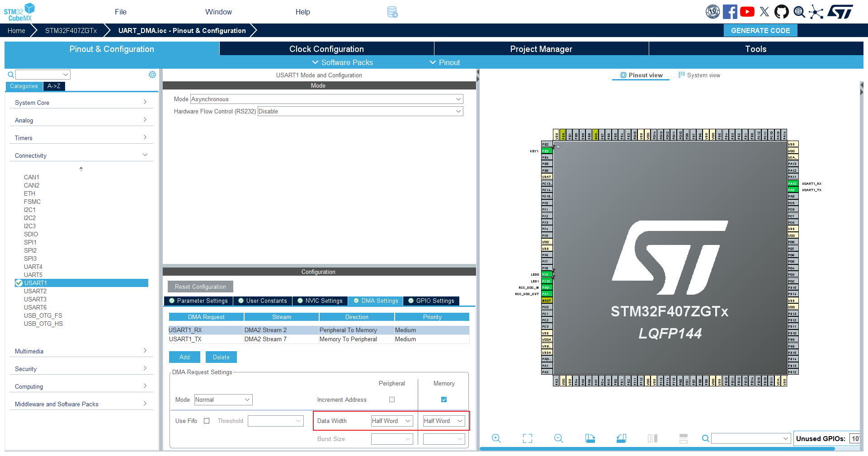This screenshot has width=868, height=456.
Task: Click the peripheral search input field
Action: pos(43,75)
